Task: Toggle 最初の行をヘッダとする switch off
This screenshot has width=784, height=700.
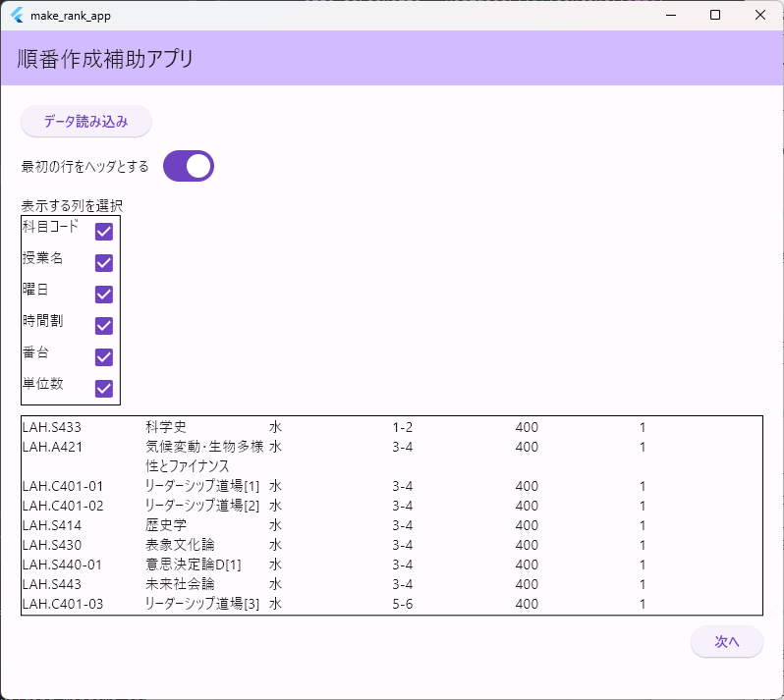Action: click(x=189, y=166)
